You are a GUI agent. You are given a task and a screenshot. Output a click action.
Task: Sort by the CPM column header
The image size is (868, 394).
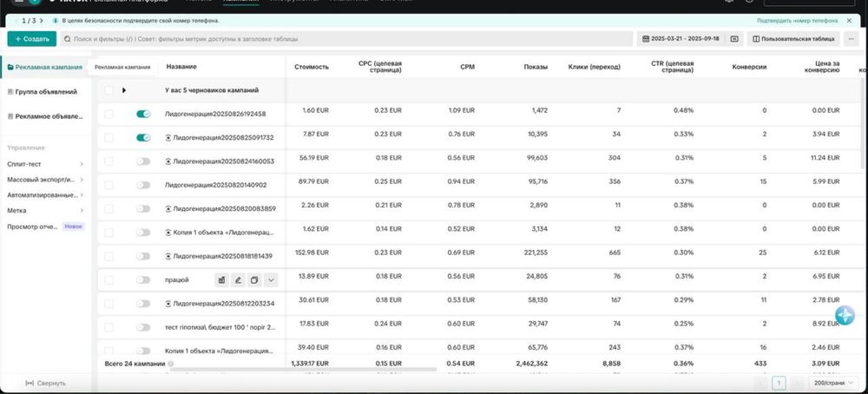[x=467, y=67]
